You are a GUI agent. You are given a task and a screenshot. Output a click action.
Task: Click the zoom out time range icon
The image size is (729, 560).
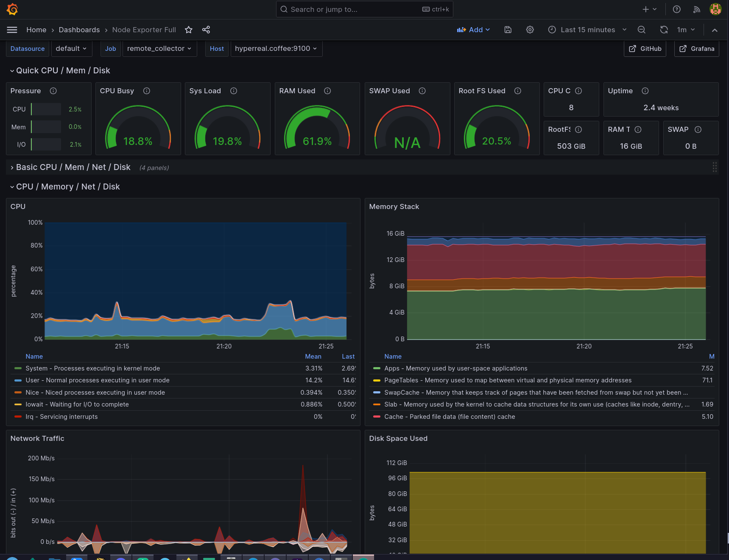[641, 30]
